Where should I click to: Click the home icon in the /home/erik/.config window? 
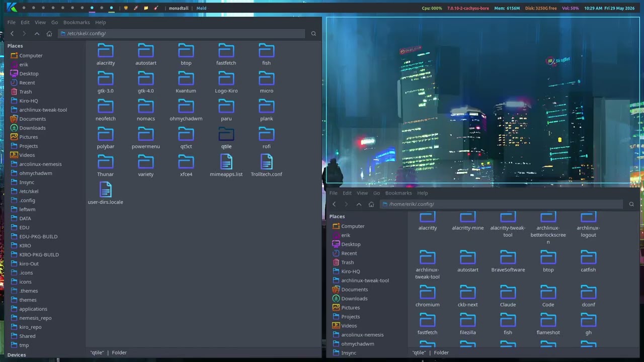pyautogui.click(x=371, y=204)
